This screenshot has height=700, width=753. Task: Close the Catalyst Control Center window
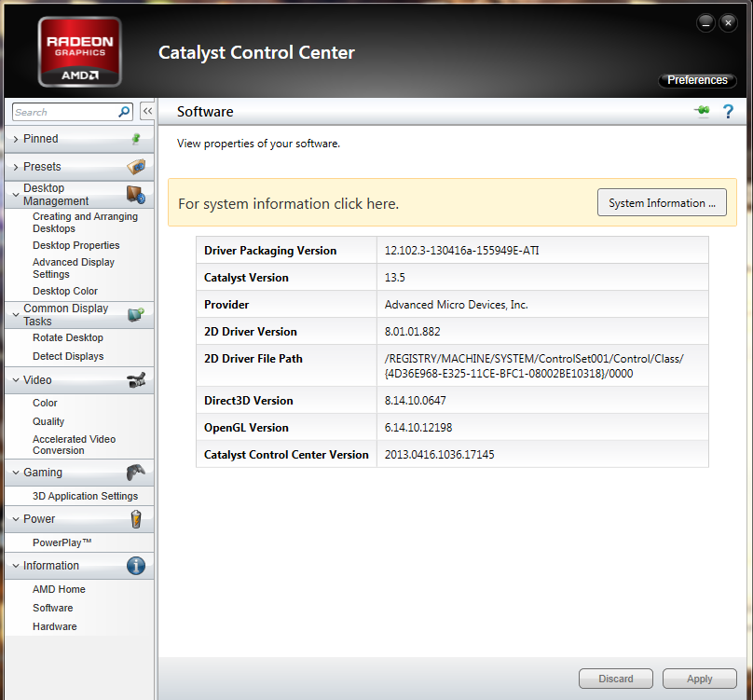[x=728, y=22]
